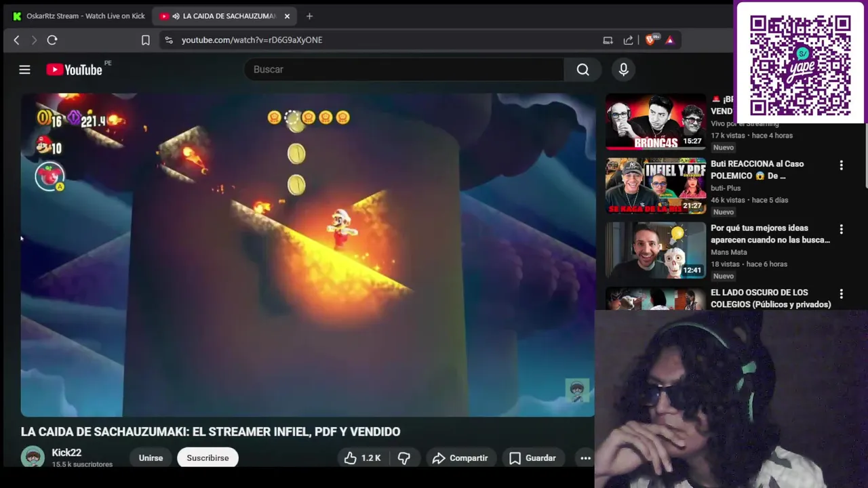Click the Mans Mata channel name
Viewport: 868px width, 488px height.
(x=729, y=252)
